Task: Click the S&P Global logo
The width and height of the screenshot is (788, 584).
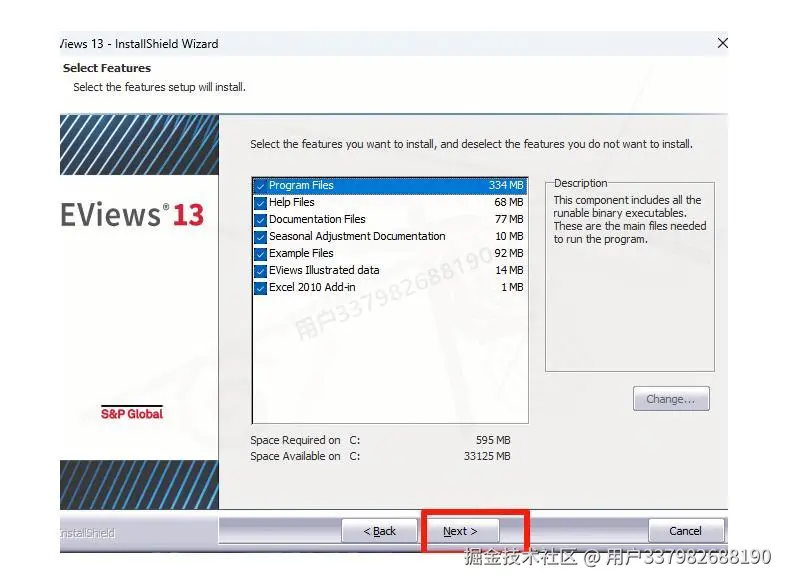Action: pyautogui.click(x=132, y=413)
